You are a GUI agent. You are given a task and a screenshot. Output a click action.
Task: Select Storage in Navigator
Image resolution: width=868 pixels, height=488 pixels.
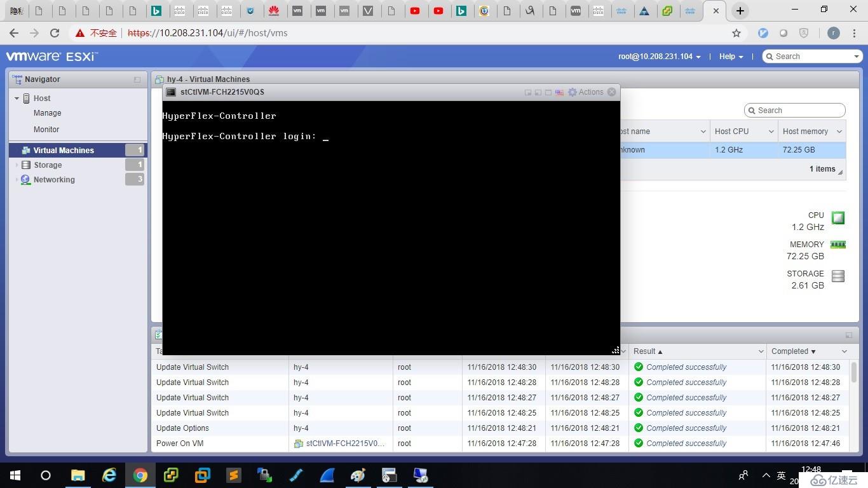[48, 165]
